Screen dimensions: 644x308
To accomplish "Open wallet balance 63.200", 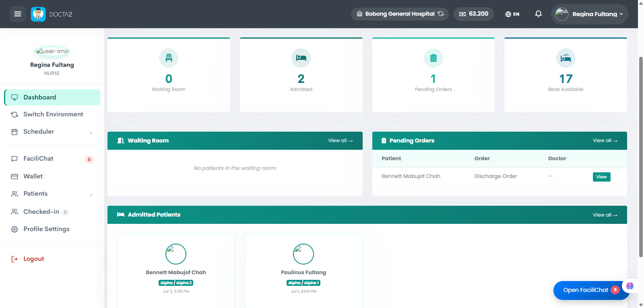I will [474, 14].
